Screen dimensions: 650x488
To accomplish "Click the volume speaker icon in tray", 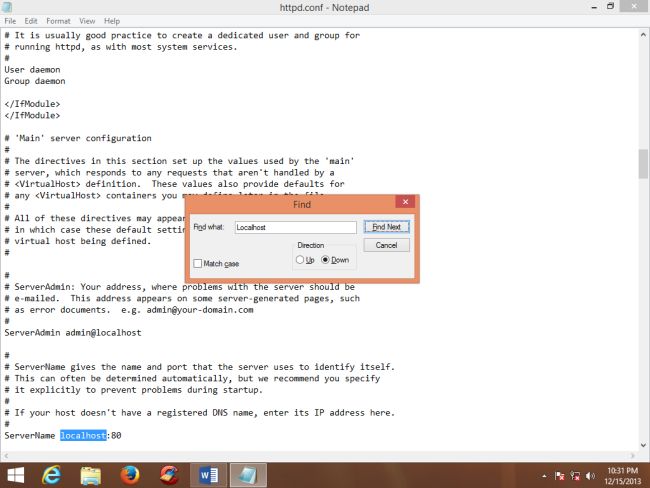I will pos(590,476).
